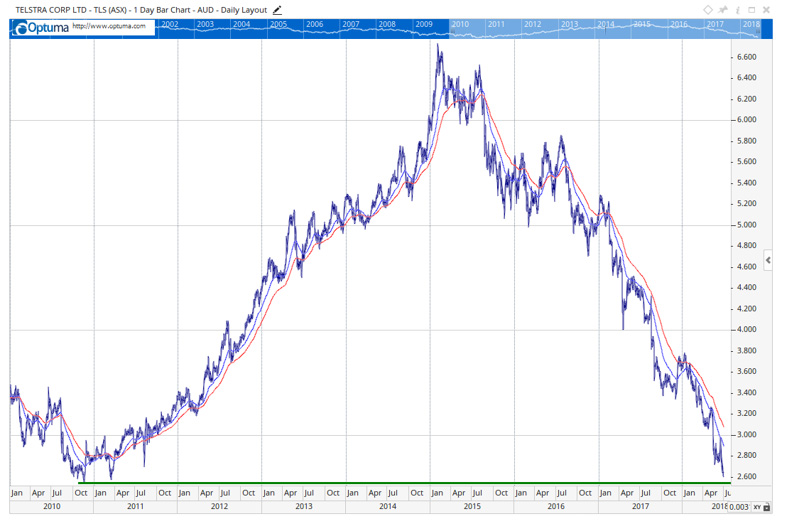Click the 6.000 price axis label
The height and width of the screenshot is (520, 785).
[x=746, y=120]
